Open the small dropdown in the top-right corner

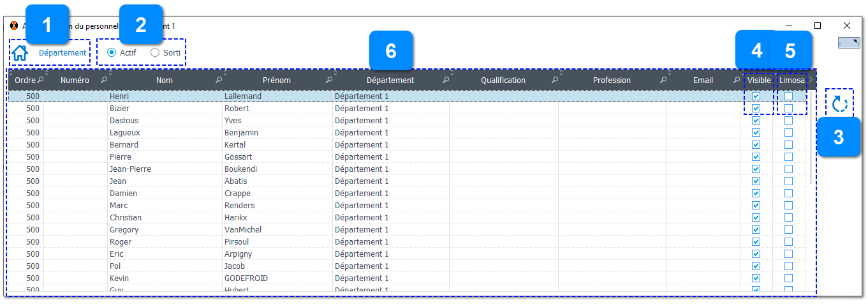pos(849,42)
